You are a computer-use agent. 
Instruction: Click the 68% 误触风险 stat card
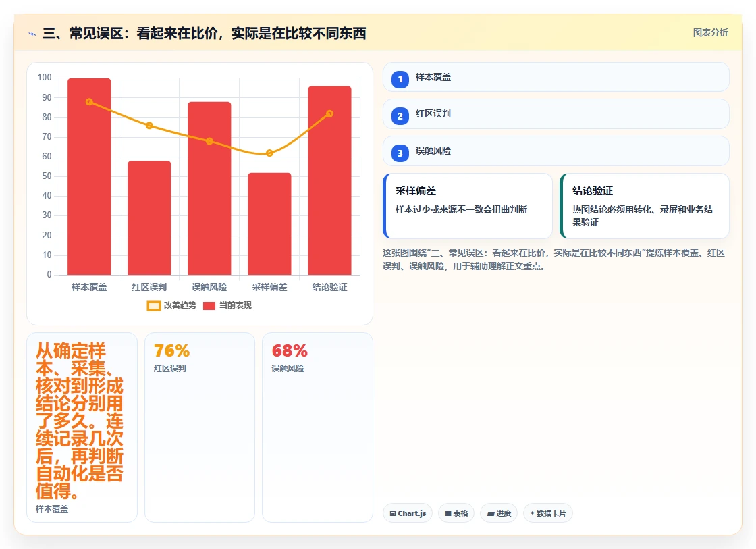pos(317,427)
